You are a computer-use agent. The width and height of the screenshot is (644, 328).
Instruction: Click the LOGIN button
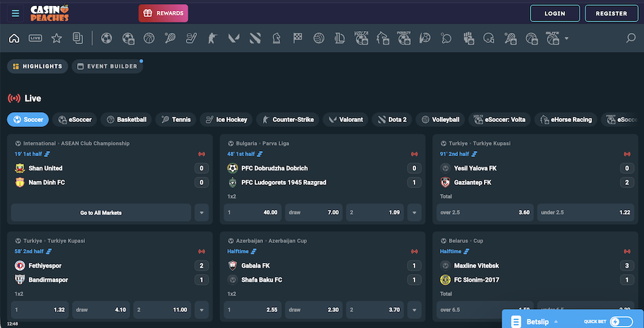[x=555, y=13]
